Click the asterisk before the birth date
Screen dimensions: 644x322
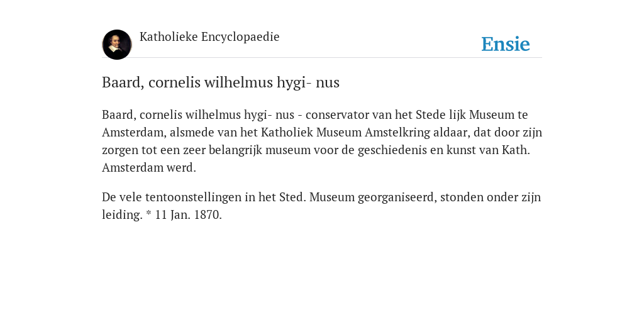pos(148,214)
